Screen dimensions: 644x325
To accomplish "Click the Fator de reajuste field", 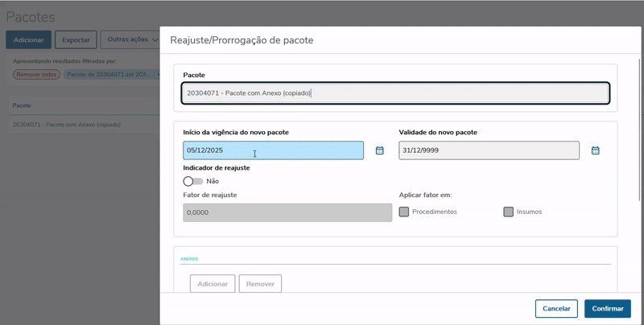I will (287, 212).
